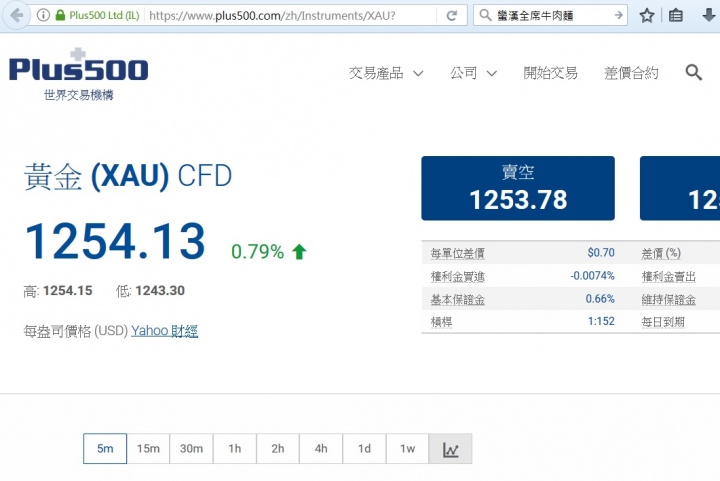Click the 基本保證金 label

(457, 300)
